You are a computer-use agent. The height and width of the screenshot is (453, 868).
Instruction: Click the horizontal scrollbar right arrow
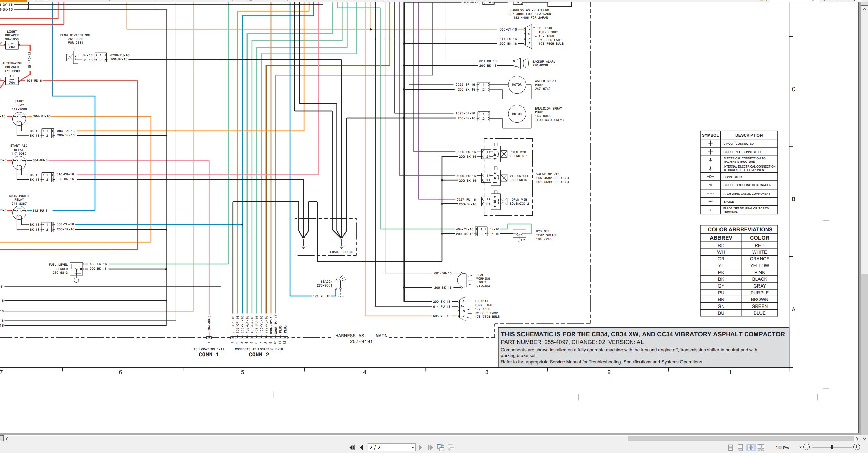coord(857,439)
